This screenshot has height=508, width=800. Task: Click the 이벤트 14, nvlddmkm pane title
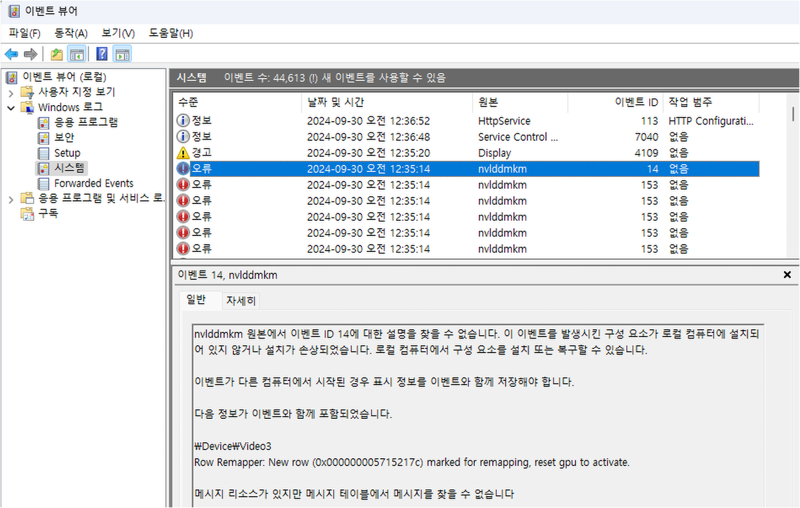(228, 275)
